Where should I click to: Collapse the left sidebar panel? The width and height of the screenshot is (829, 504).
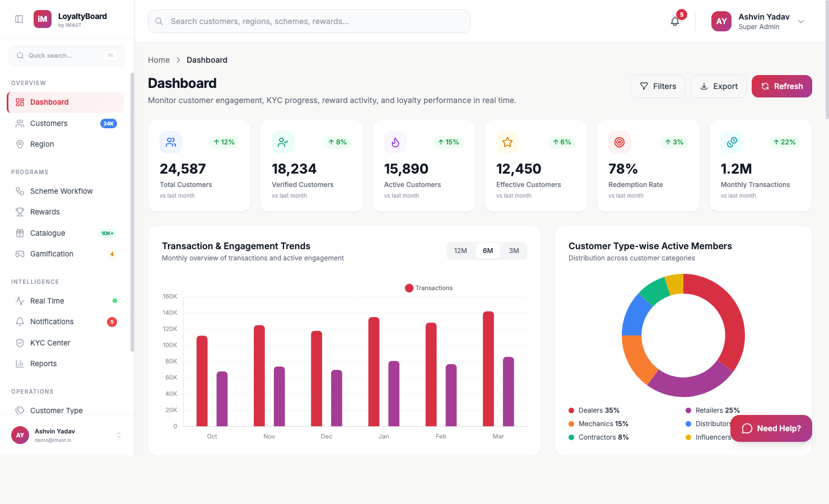[18, 18]
